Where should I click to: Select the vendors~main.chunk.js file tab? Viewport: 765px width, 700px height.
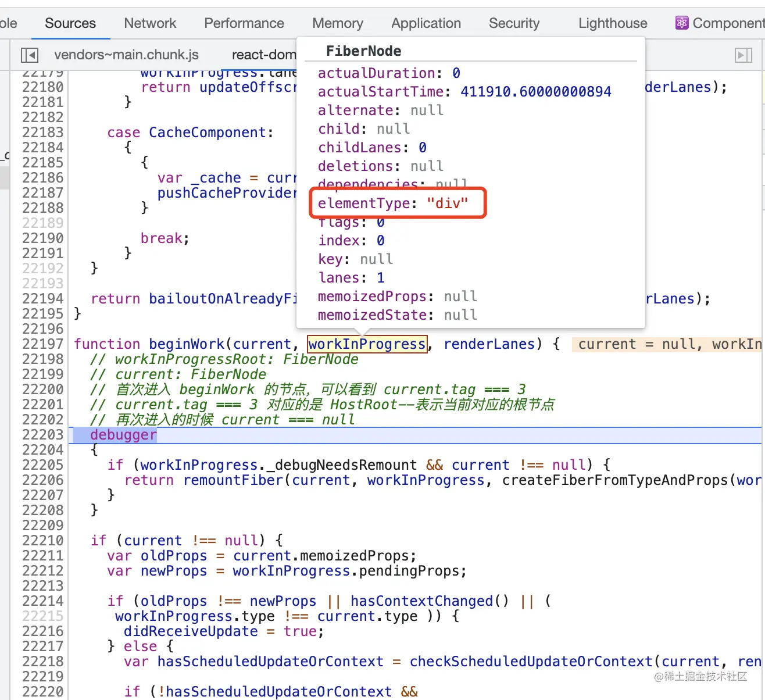126,55
